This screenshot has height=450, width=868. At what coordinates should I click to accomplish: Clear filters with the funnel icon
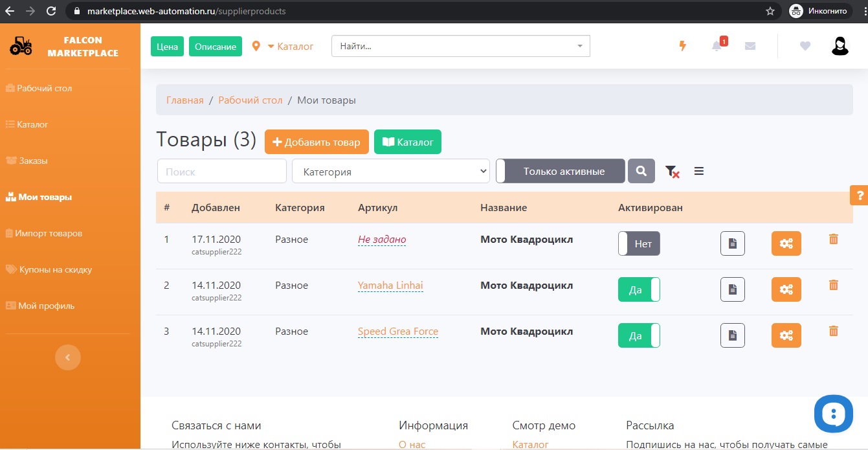click(x=672, y=172)
